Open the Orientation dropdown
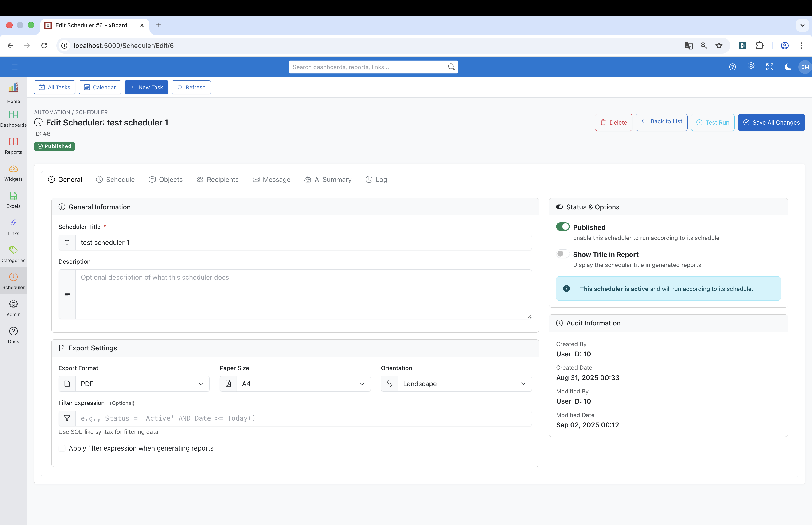 [x=456, y=384]
